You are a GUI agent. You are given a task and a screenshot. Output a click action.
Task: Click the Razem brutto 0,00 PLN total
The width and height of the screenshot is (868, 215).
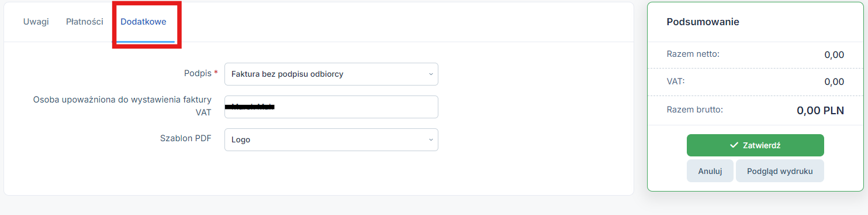pyautogui.click(x=820, y=110)
